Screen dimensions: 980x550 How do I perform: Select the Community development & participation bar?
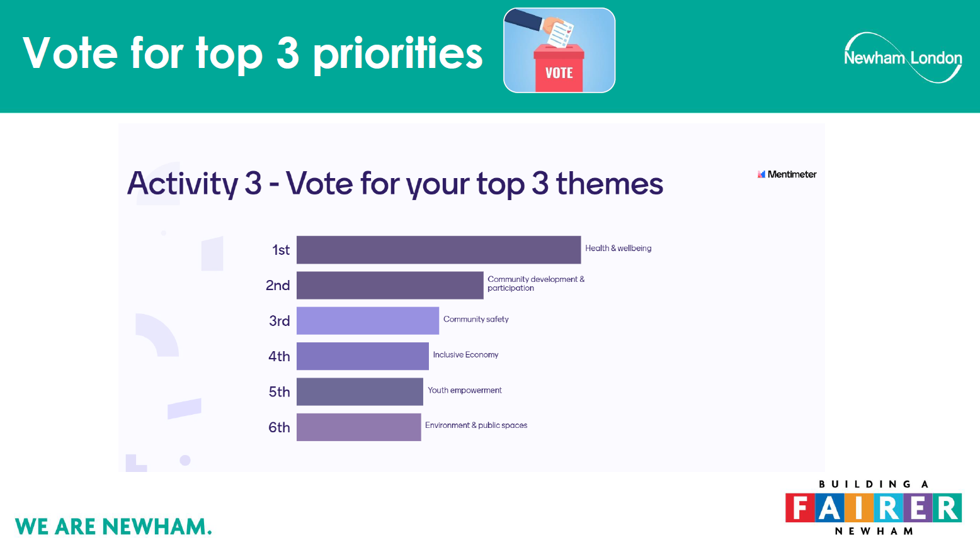[390, 285]
